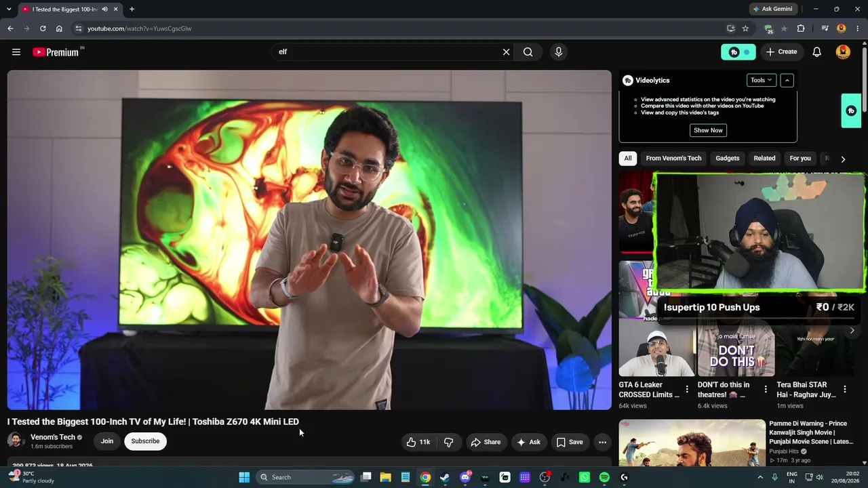Select the Gadgets filter chip

tap(728, 159)
